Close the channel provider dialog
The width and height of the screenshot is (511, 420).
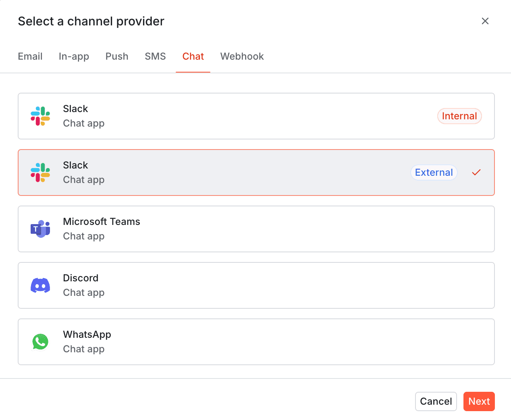[x=485, y=21]
